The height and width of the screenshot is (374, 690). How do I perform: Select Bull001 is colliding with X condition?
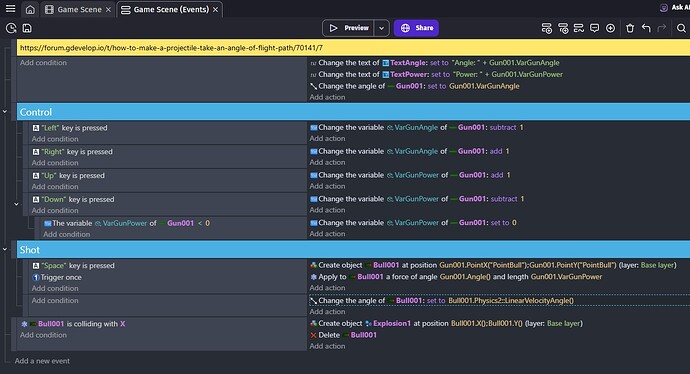tap(73, 324)
